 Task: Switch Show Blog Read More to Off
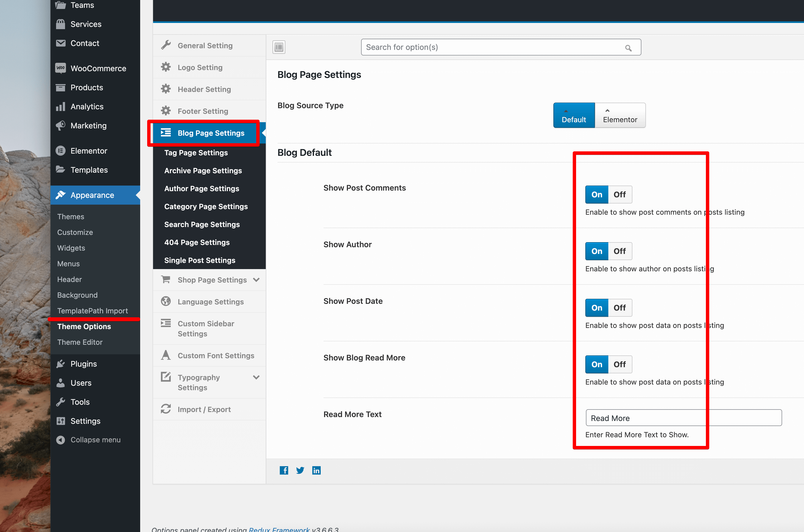620,364
